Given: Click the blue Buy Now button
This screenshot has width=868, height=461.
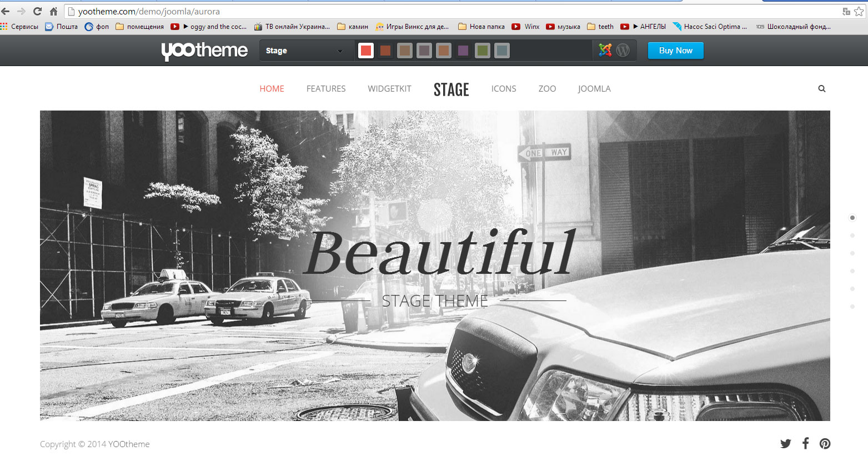Looking at the screenshot, I should click(675, 51).
